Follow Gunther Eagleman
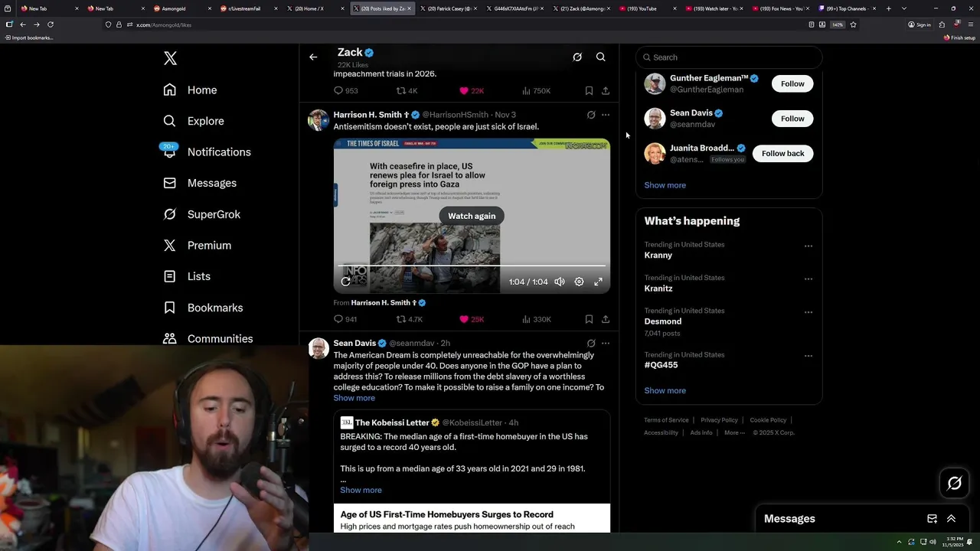This screenshot has width=980, height=551. (x=792, y=83)
